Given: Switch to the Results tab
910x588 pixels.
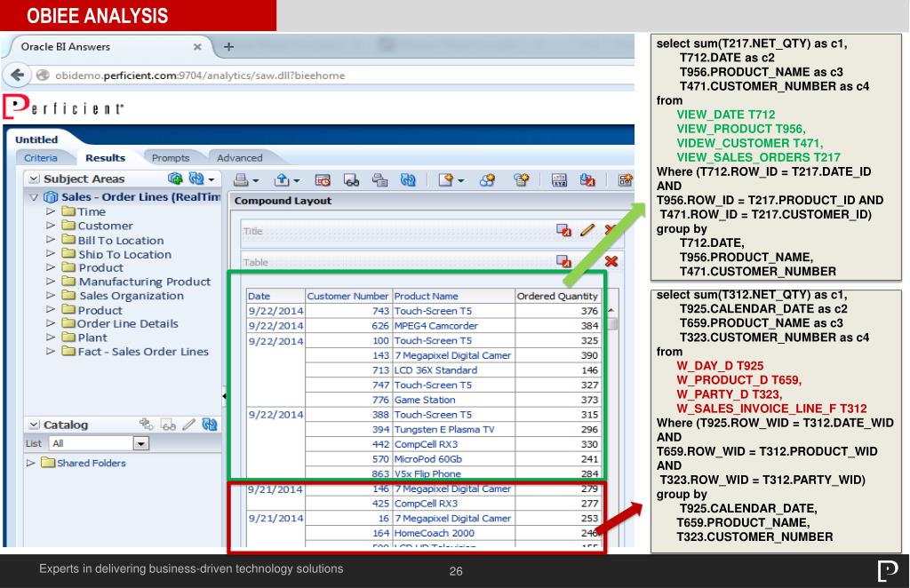Looking at the screenshot, I should pyautogui.click(x=105, y=158).
